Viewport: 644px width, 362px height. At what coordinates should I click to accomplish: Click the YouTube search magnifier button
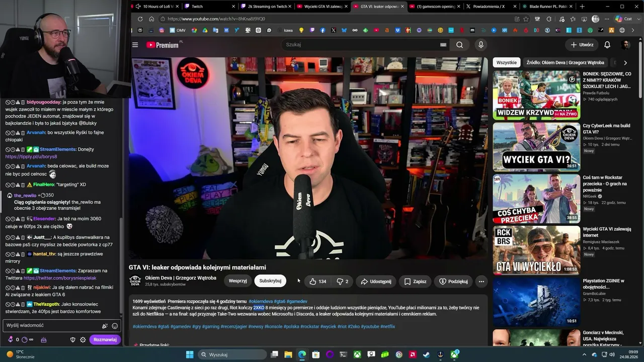459,45
